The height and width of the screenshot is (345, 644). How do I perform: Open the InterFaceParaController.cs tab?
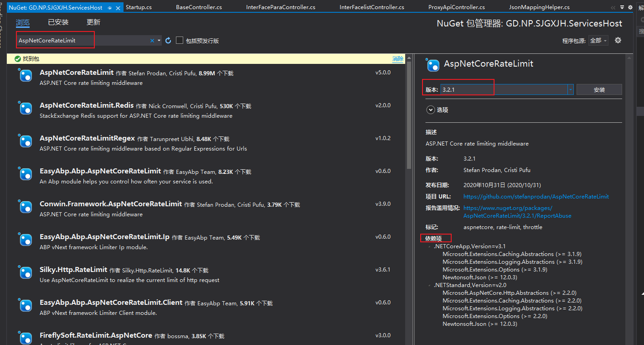point(280,7)
